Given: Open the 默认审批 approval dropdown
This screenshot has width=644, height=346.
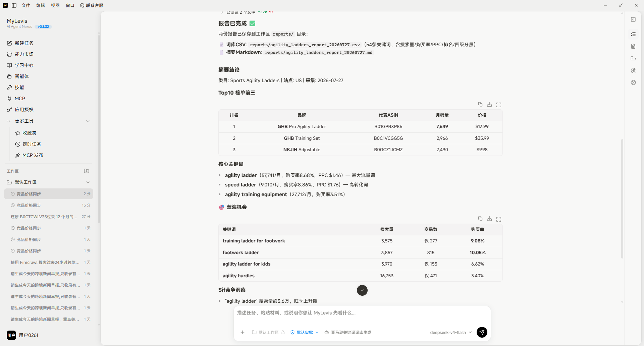Looking at the screenshot, I should (305, 332).
